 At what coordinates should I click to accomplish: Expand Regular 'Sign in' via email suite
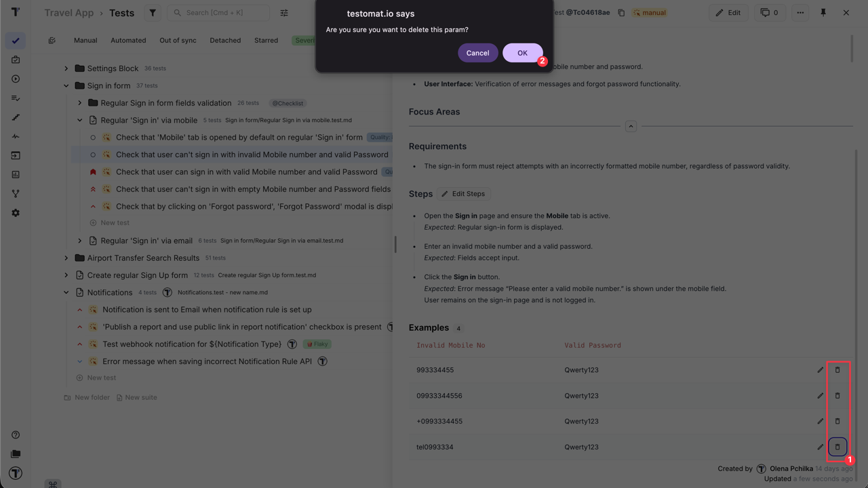tap(80, 241)
